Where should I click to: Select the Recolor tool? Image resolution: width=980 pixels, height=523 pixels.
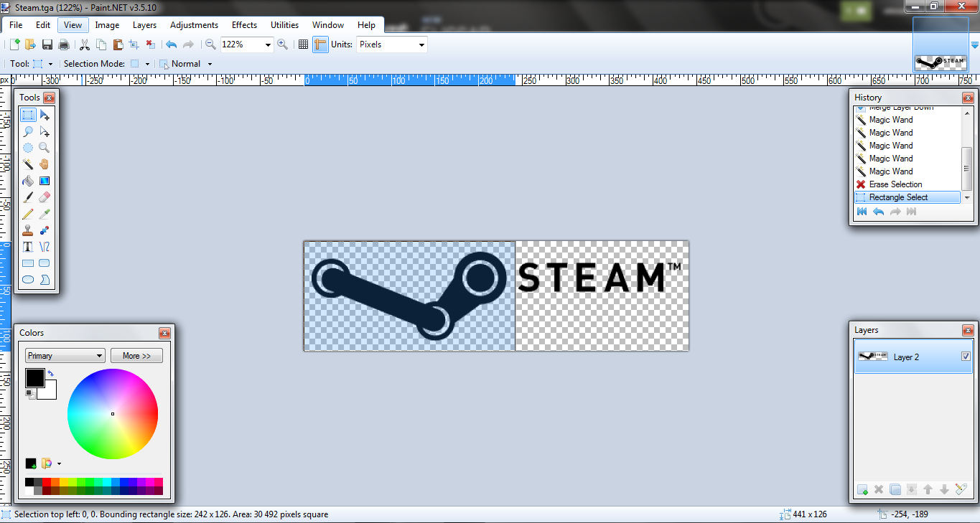45,230
